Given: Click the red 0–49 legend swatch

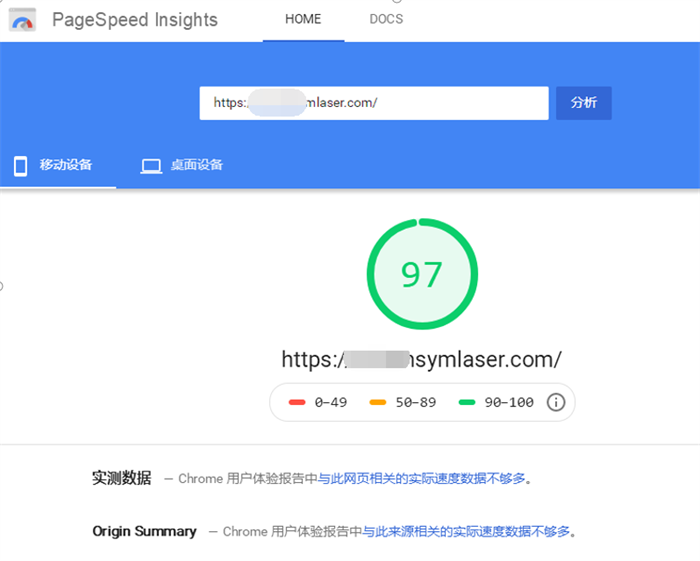Looking at the screenshot, I should (297, 402).
